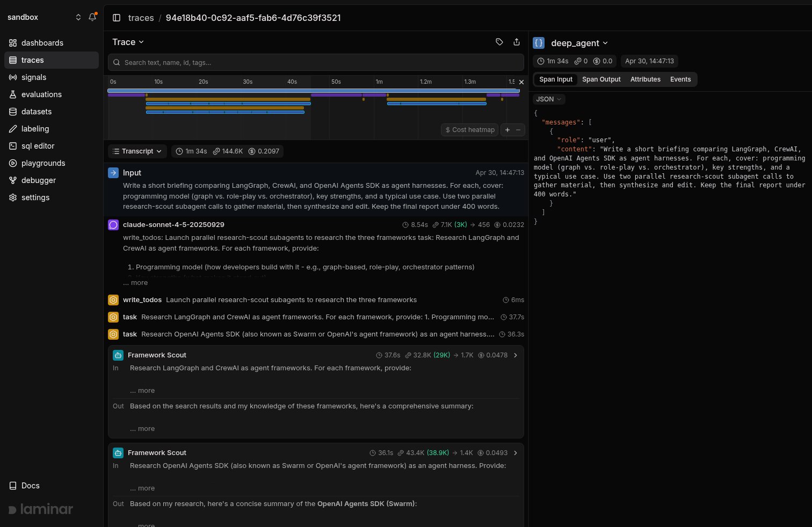The height and width of the screenshot is (527, 812).
Task: Zoom in the timeline with plus
Action: (x=508, y=130)
